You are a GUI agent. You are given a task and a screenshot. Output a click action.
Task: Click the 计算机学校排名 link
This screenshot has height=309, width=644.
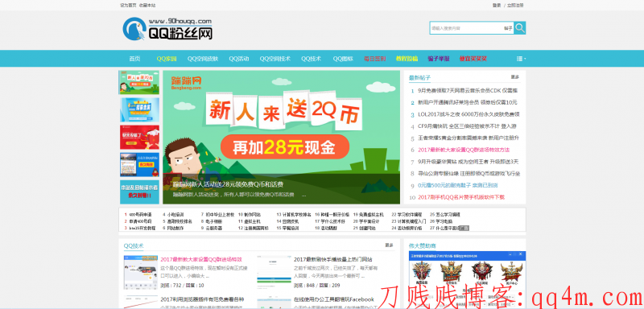pos(296,215)
